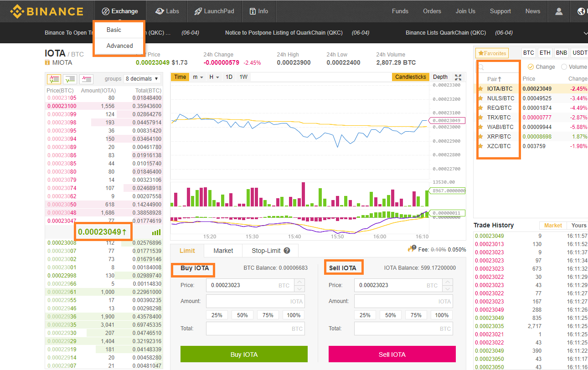Click the pair search field
The height and width of the screenshot is (370, 588).
tap(498, 67)
